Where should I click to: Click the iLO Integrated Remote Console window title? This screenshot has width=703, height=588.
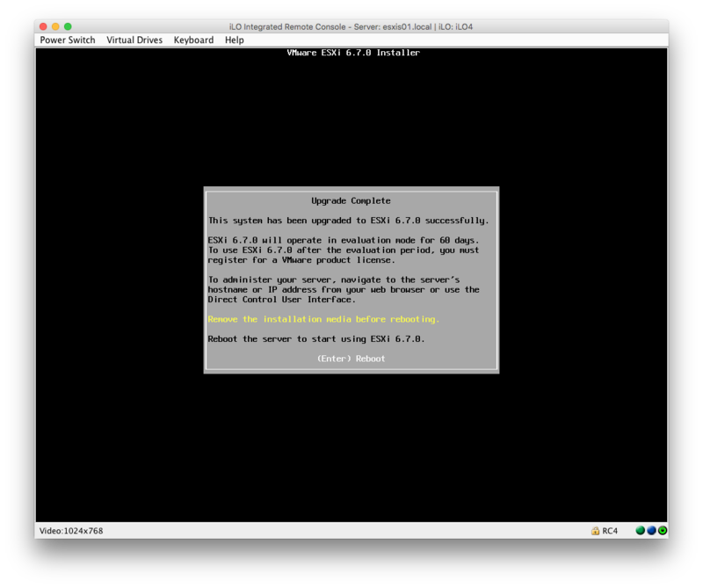(x=351, y=27)
